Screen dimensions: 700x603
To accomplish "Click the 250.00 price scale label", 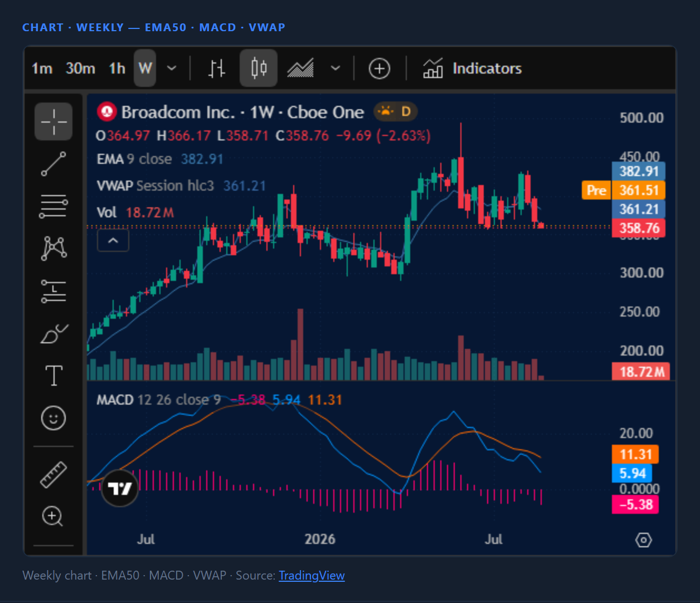I will click(640, 312).
